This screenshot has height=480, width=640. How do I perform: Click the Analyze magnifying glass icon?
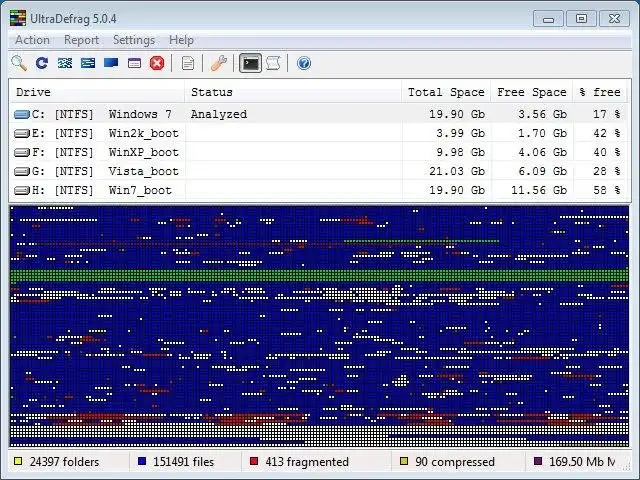19,63
